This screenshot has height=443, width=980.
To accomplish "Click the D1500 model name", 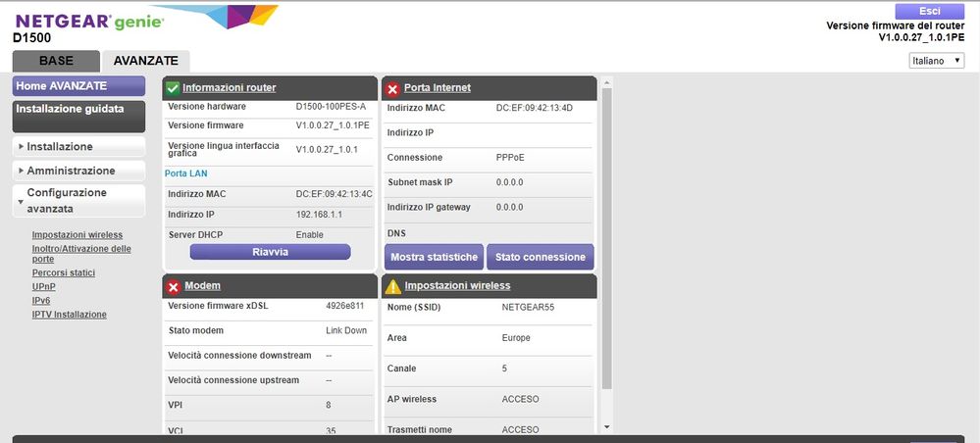I will [31, 38].
